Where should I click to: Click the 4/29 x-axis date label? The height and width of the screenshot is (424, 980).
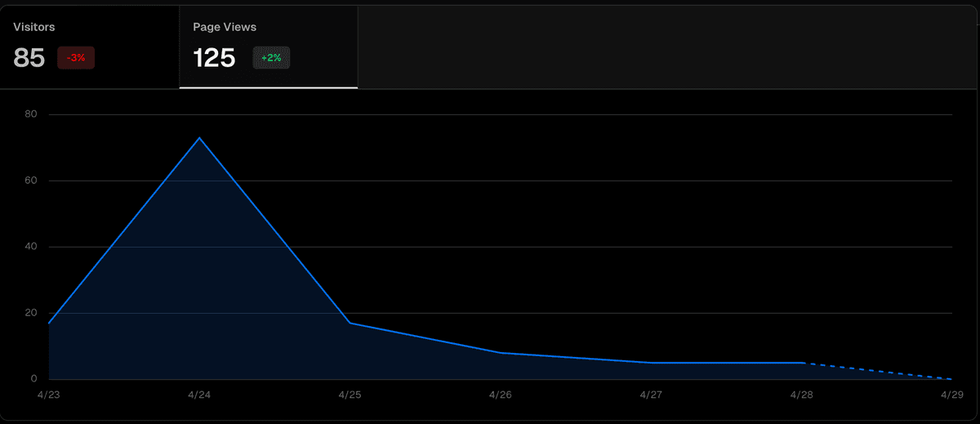[x=951, y=395]
